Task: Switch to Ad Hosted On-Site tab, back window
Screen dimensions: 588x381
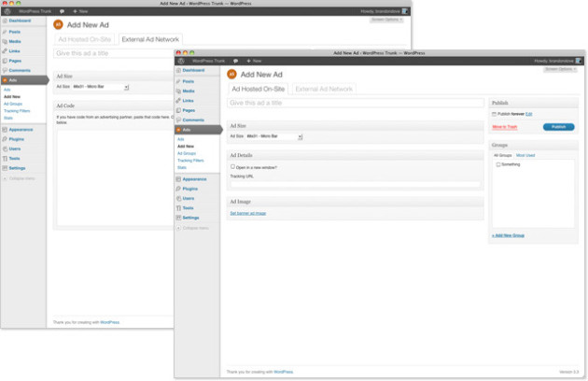Action: 85,39
